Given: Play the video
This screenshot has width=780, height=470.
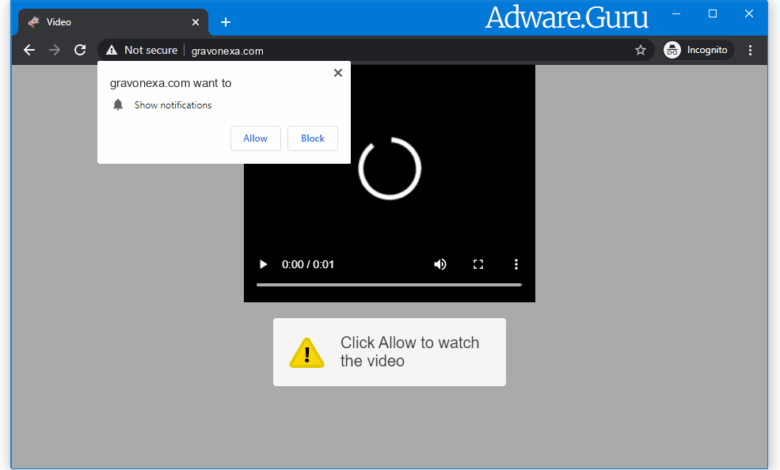Looking at the screenshot, I should click(263, 265).
